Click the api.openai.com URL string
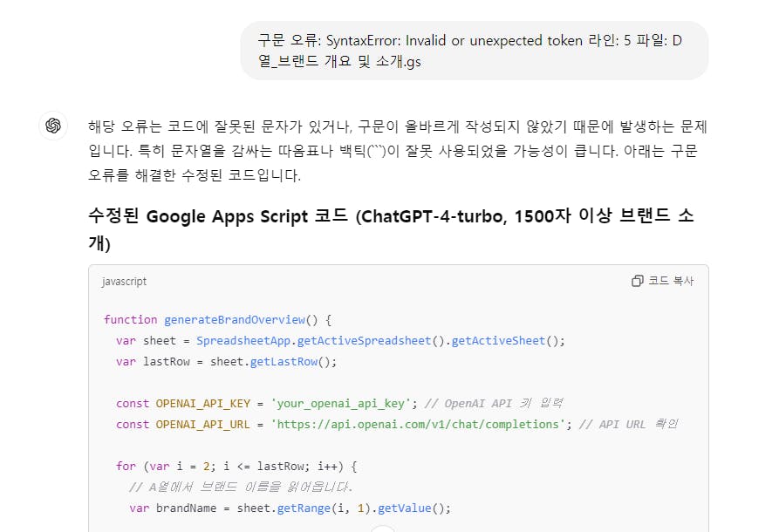 click(420, 424)
